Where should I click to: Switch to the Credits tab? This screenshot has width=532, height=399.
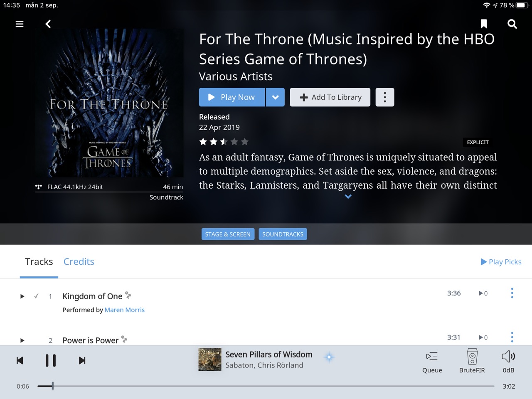79,261
